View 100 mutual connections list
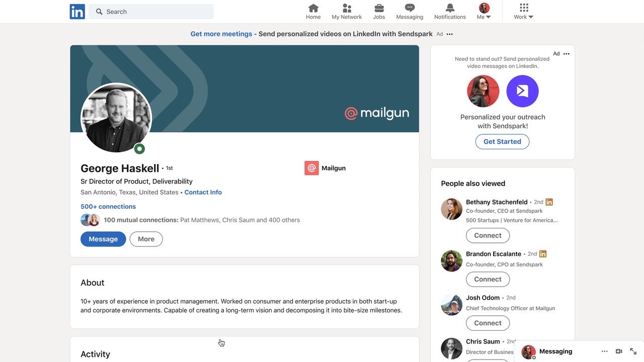 click(x=202, y=220)
